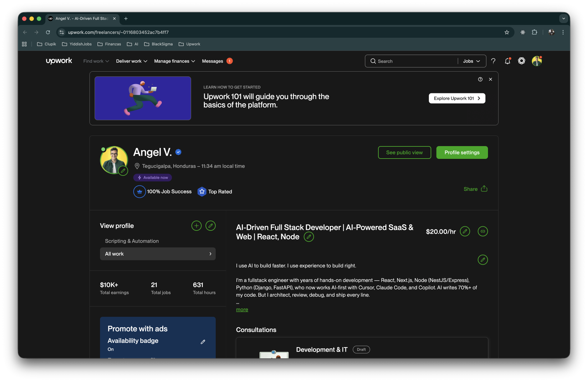The image size is (588, 382).
Task: Click the 21 Total jobs stat
Action: 161,288
